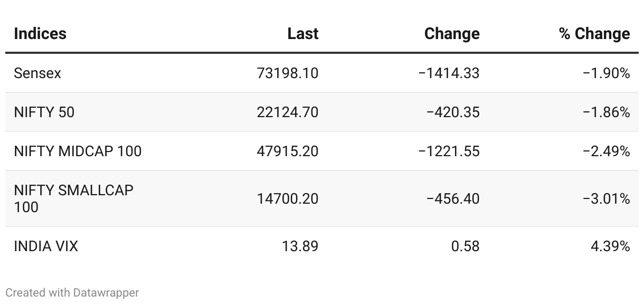Click the Last column header
Screen dimensions: 644x305
(303, 34)
